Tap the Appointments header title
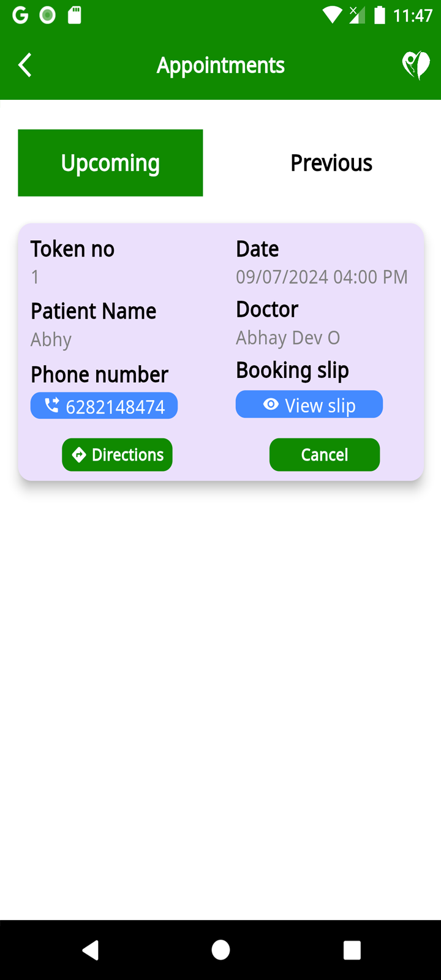 point(221,65)
